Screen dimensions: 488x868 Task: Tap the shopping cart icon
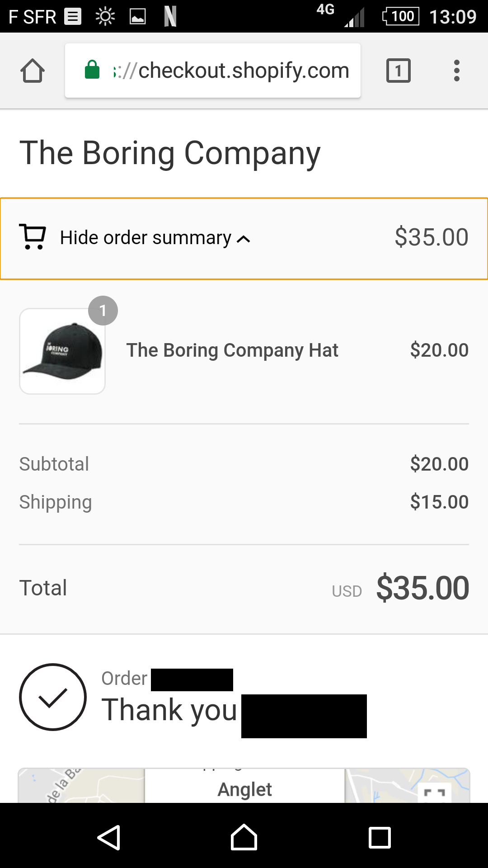click(x=33, y=237)
